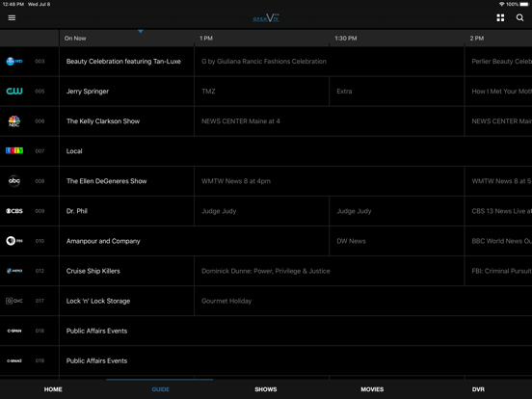This screenshot has height=399, width=532.
Task: Select BBC World News at 2 PM
Action: (x=498, y=241)
